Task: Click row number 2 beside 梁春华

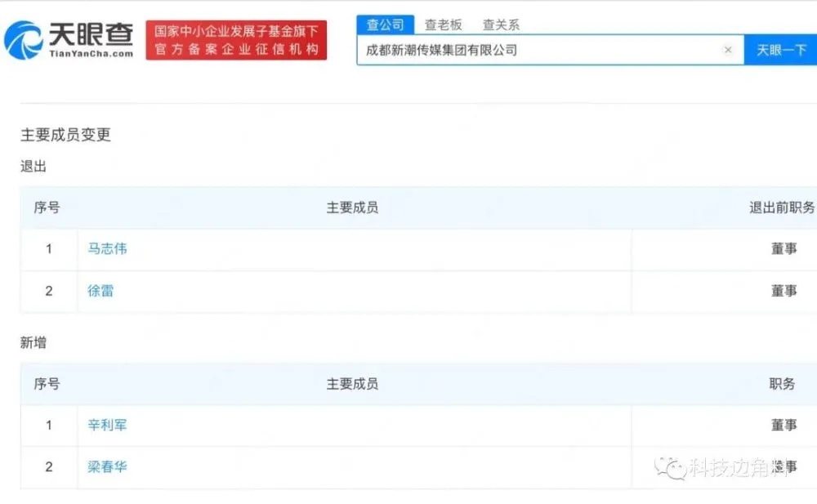Action: (49, 466)
